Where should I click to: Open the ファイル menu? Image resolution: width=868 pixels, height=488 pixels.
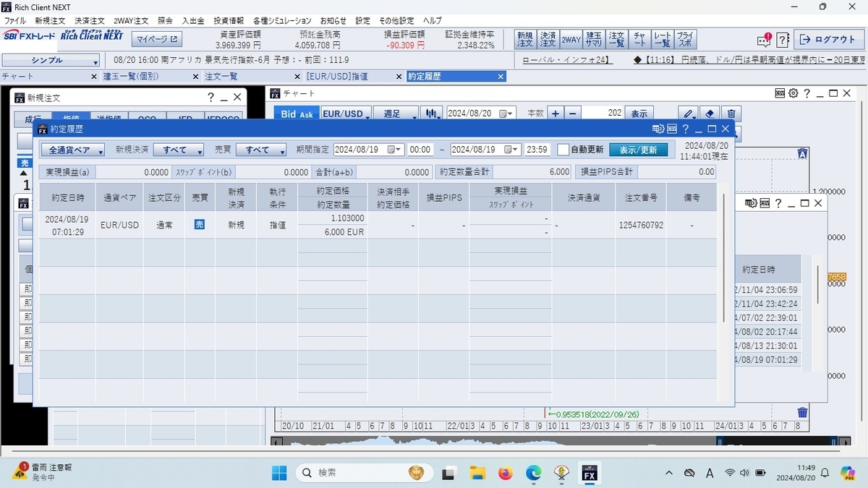tap(15, 20)
